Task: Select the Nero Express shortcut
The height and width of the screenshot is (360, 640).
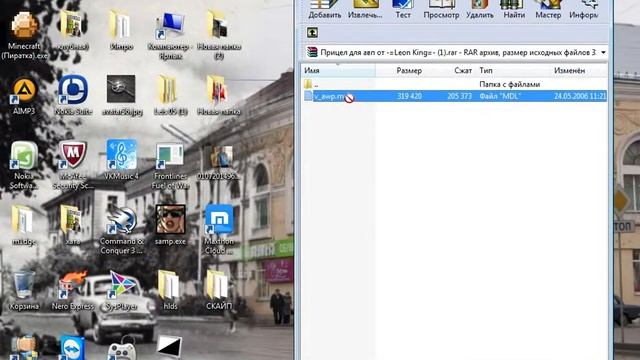Action: tap(73, 290)
